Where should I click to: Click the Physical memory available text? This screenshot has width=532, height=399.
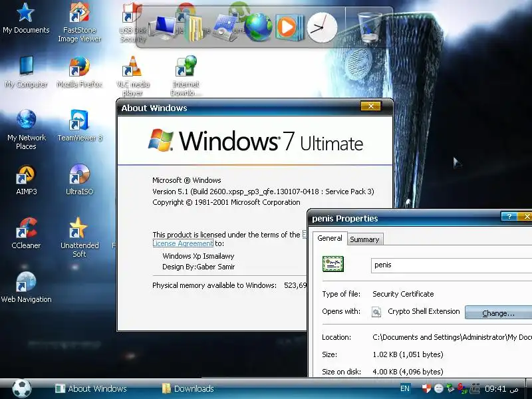tap(214, 286)
